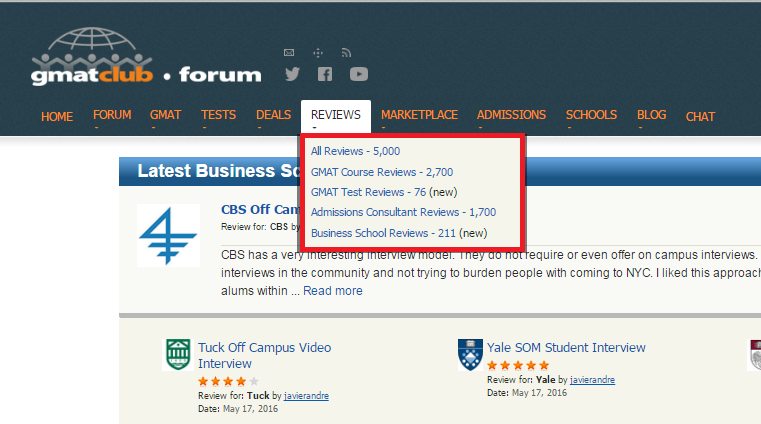The image size is (761, 424).
Task: Visit the Twitter page icon
Action: (292, 74)
